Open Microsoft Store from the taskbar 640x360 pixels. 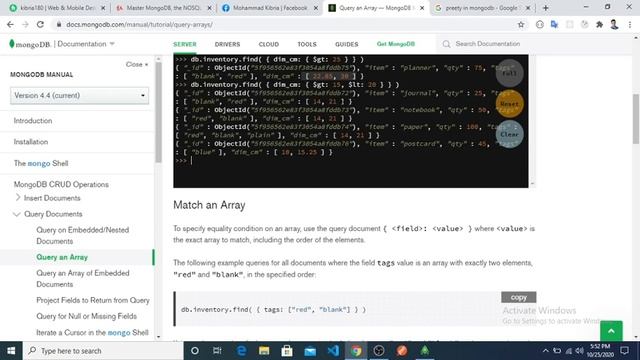pyautogui.click(x=287, y=351)
